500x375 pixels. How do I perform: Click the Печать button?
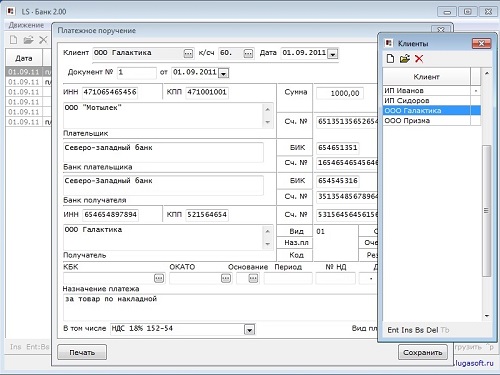point(82,352)
